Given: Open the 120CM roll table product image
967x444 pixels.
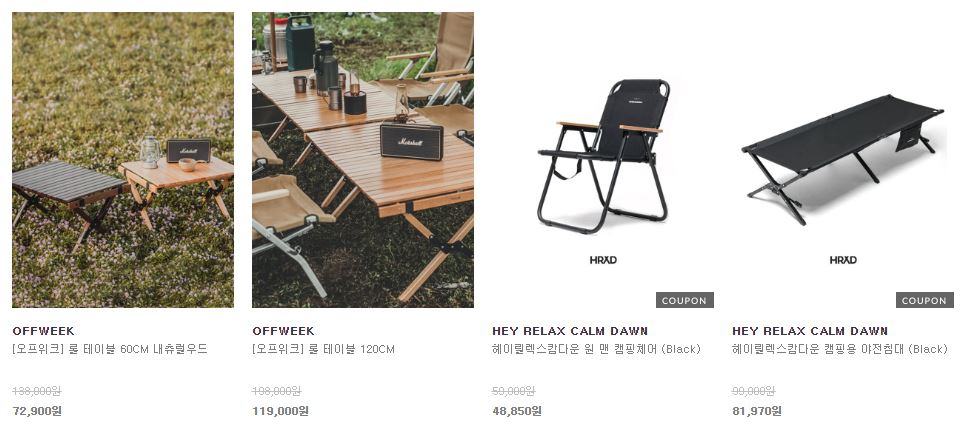Looking at the screenshot, I should tap(363, 160).
